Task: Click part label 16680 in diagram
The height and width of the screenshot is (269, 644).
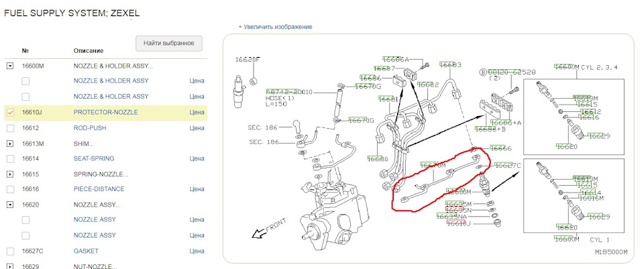Action: click(x=378, y=158)
